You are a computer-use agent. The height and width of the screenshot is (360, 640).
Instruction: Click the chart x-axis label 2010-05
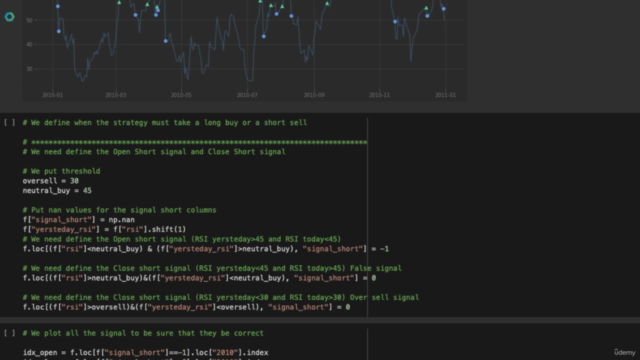[181, 95]
